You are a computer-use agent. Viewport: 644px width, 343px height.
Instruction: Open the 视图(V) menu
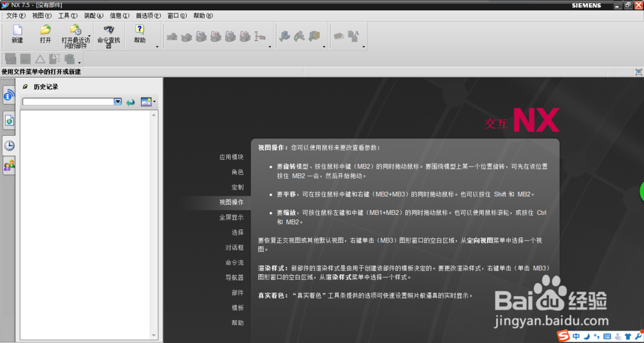42,15
